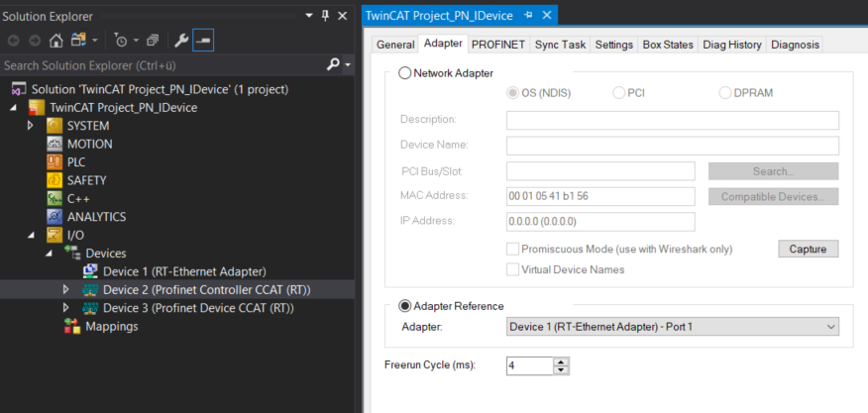
Task: Click the Collapse All icon
Action: coord(153,41)
